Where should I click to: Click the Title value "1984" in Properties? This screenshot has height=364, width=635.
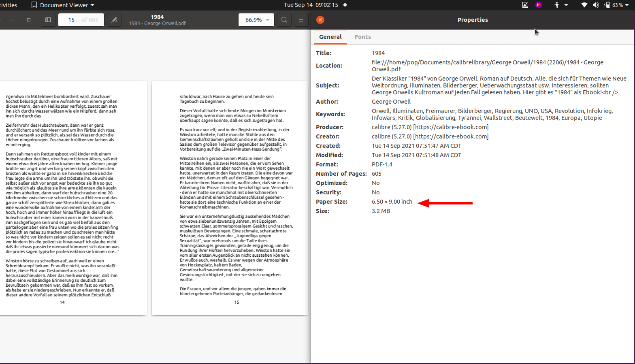coord(378,53)
